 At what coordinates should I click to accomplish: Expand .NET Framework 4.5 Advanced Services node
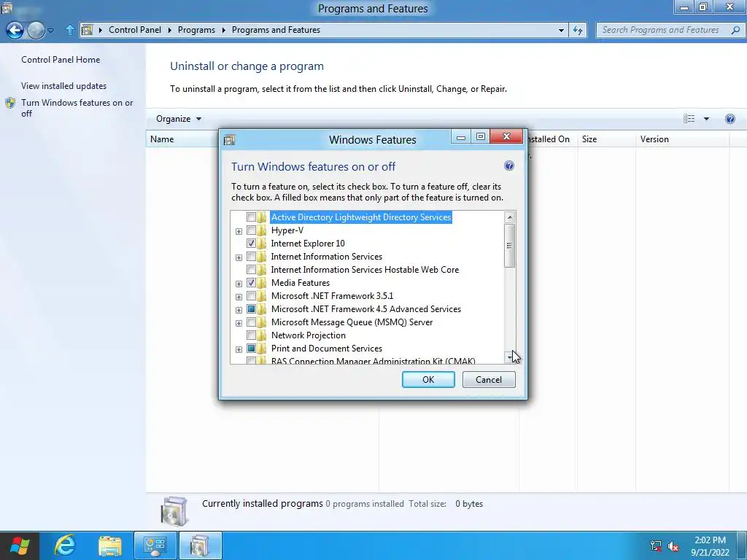239,310
